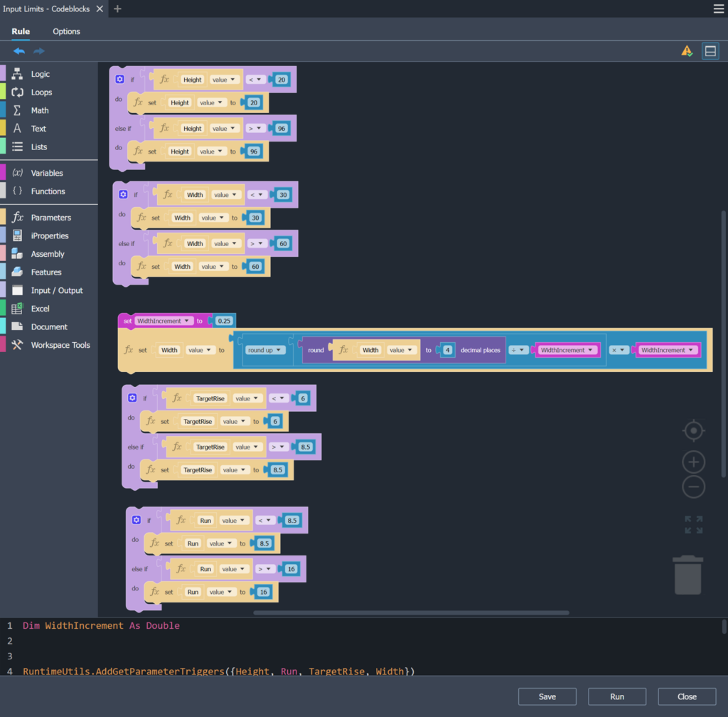Edit the 8.5 value in TargetRise else-if condition
This screenshot has width=728, height=717.
(305, 447)
